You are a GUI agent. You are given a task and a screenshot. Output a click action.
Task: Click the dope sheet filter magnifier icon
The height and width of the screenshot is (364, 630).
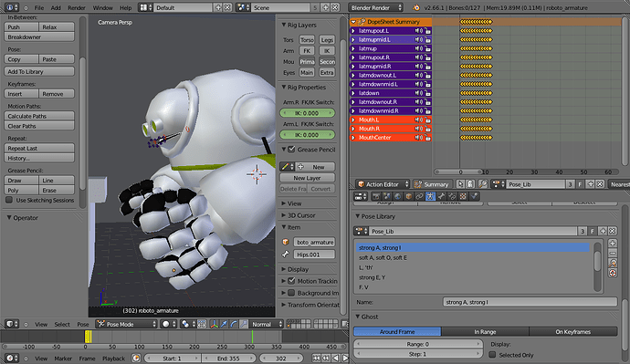483,184
